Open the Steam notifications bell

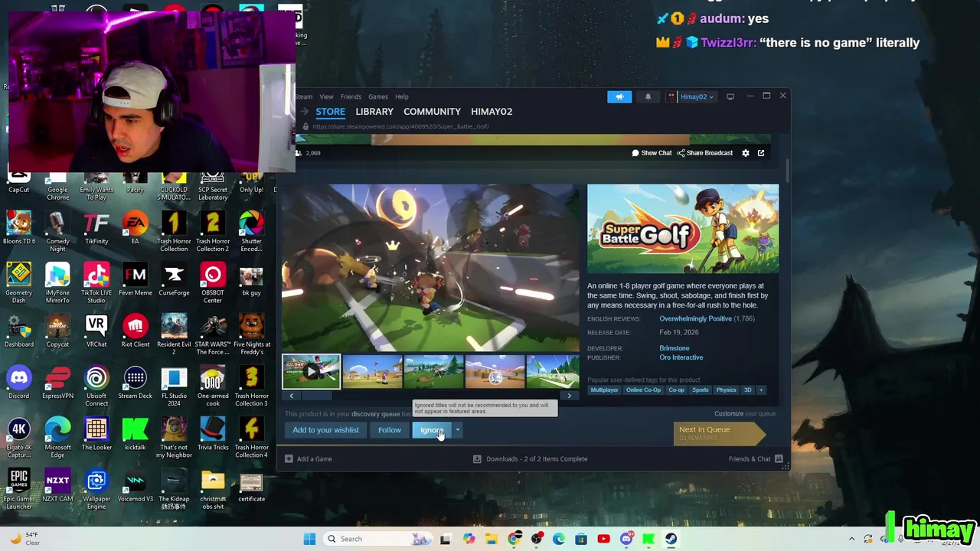pos(648,96)
